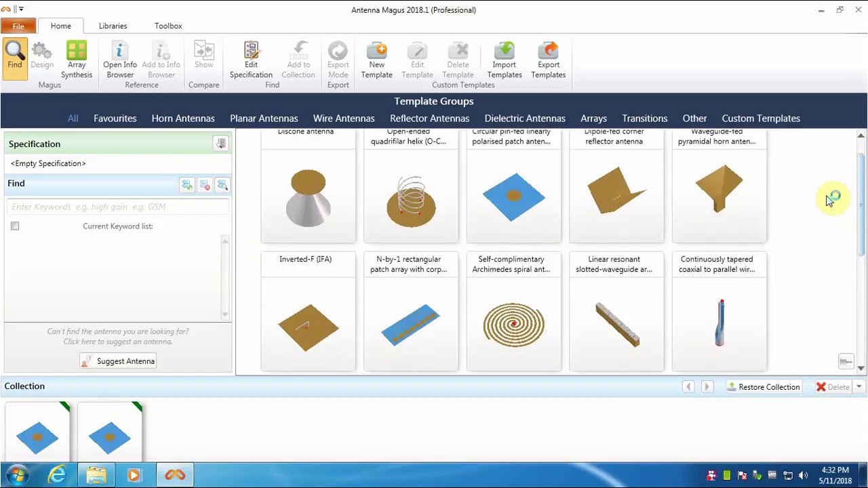
Task: Launch the Array Synthesis tool
Action: tap(77, 60)
